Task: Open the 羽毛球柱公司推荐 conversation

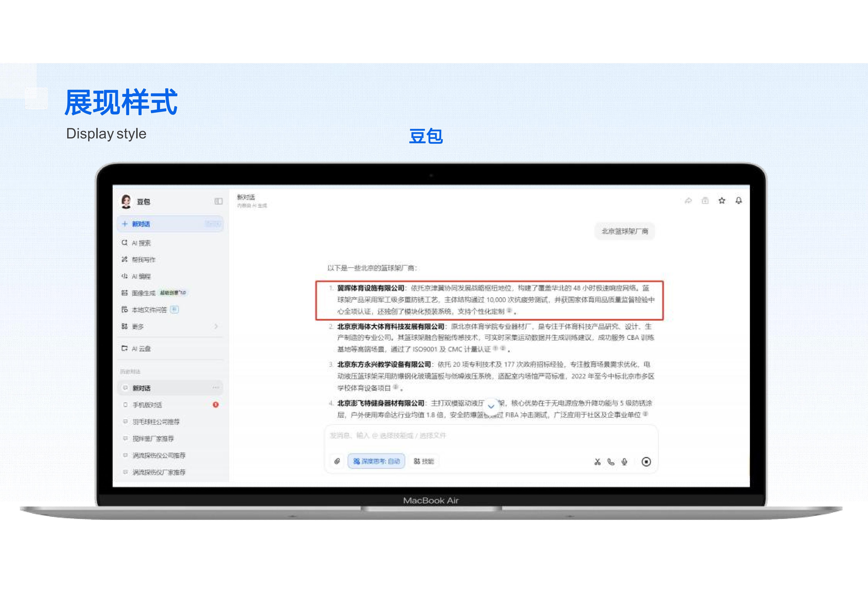Action: tap(156, 422)
